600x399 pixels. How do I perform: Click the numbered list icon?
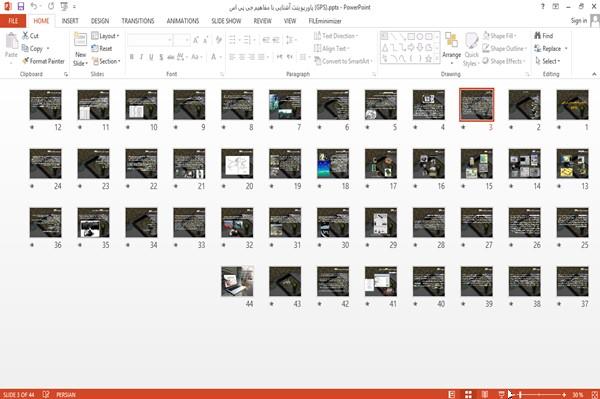[x=248, y=40]
